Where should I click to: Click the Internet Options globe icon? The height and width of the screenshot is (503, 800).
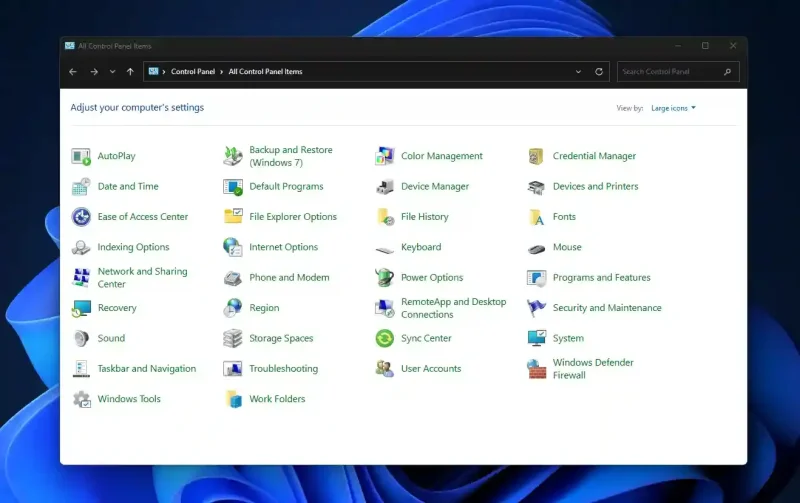tap(233, 247)
